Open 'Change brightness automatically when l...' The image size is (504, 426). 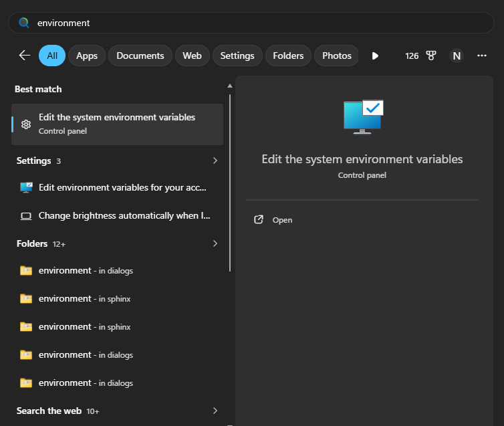[x=118, y=216]
